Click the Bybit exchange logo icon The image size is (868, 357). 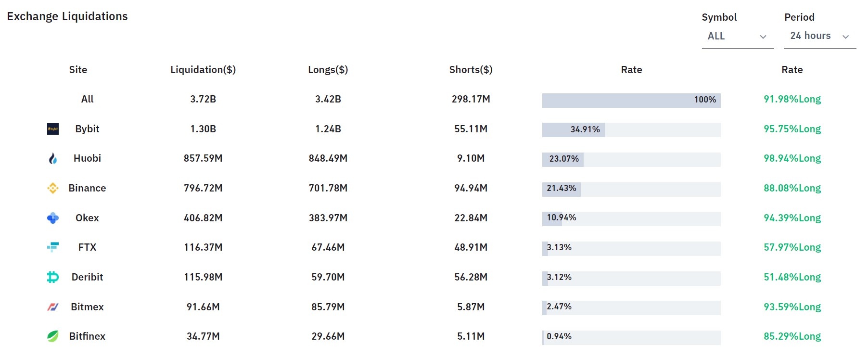[53, 129]
